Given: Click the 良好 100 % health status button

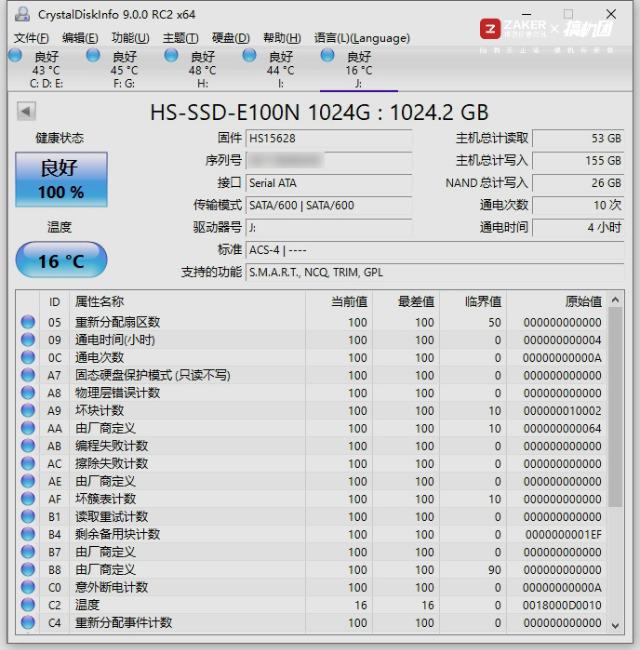Looking at the screenshot, I should pos(61,179).
